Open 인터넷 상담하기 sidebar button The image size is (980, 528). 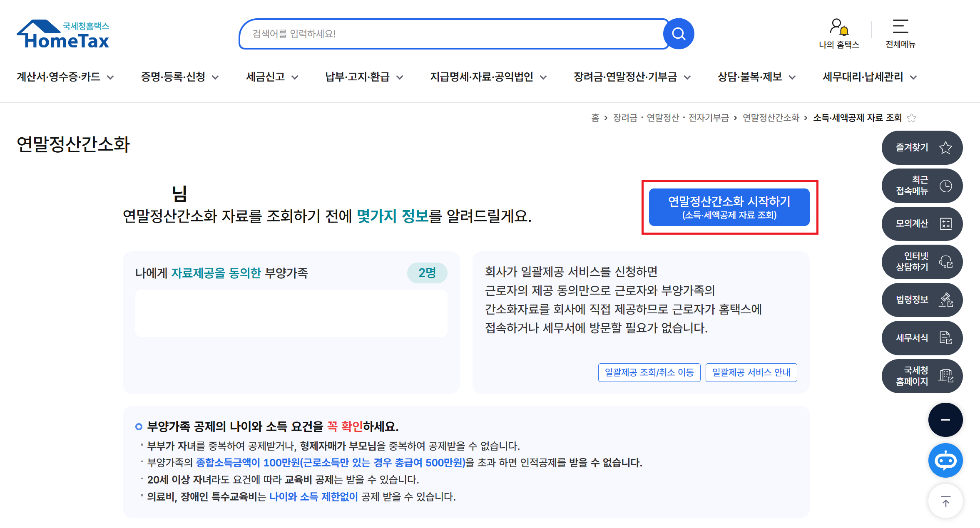(x=922, y=262)
